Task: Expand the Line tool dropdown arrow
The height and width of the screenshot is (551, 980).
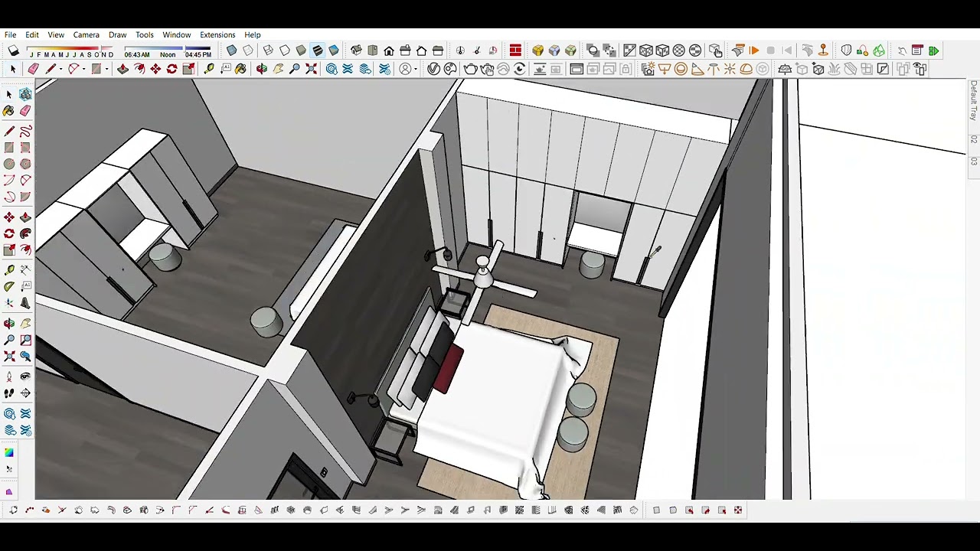Action: [60, 69]
